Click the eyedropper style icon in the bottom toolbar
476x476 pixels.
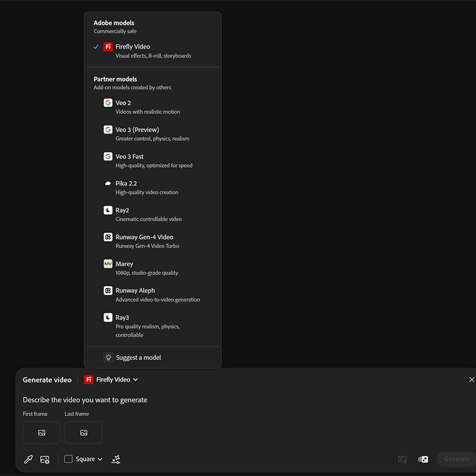pyautogui.click(x=28, y=459)
